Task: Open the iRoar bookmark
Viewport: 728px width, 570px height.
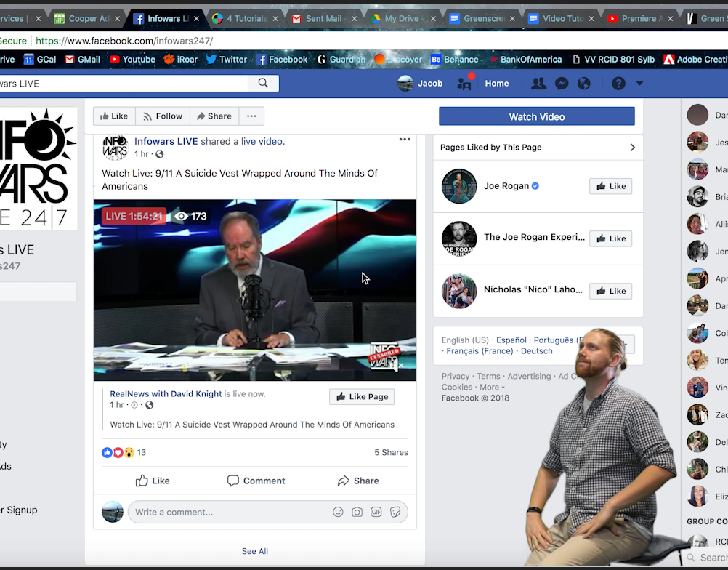Action: tap(181, 60)
